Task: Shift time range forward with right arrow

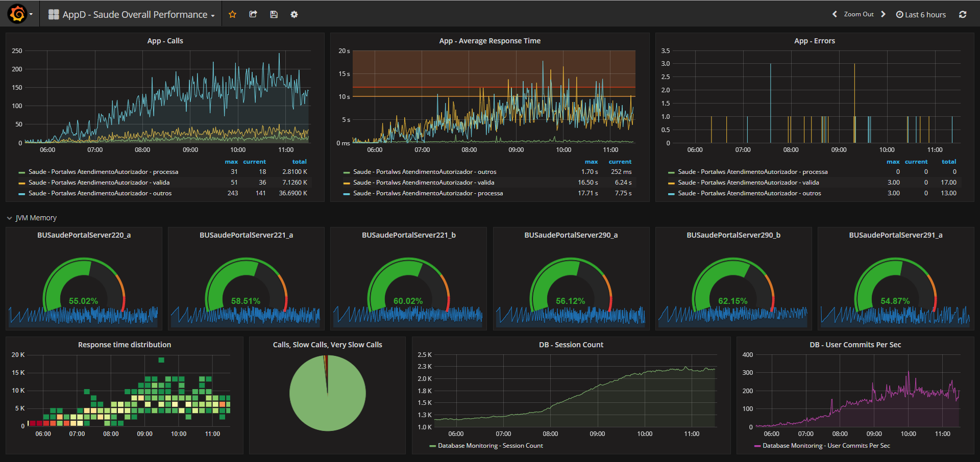Action: point(883,14)
